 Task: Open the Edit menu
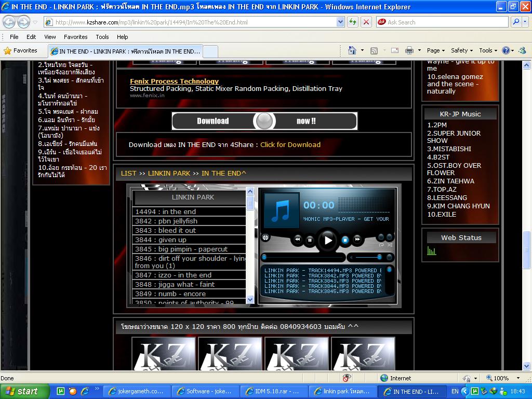click(x=31, y=37)
